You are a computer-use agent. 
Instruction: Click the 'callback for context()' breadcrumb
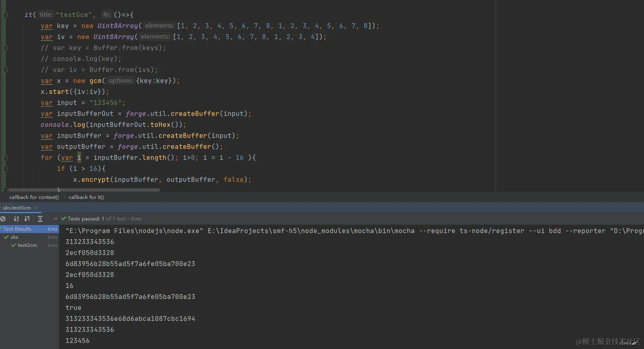pyautogui.click(x=34, y=197)
